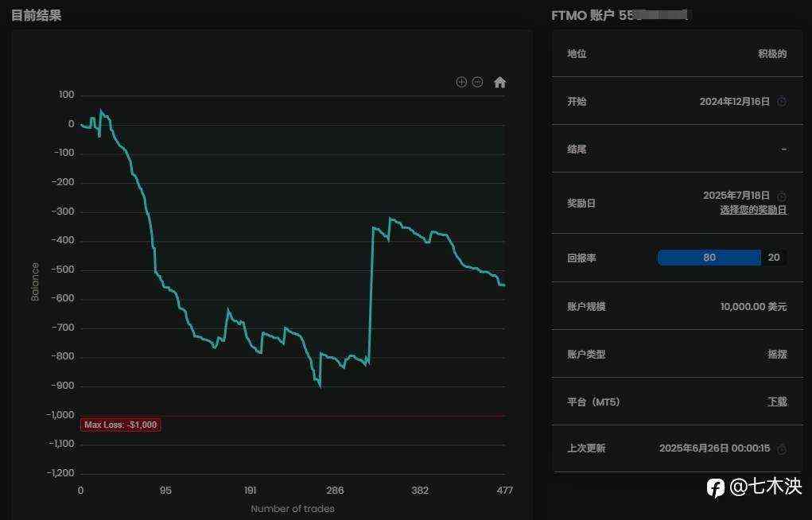812x520 pixels.
Task: Zoom out of the balance chart
Action: 477,82
